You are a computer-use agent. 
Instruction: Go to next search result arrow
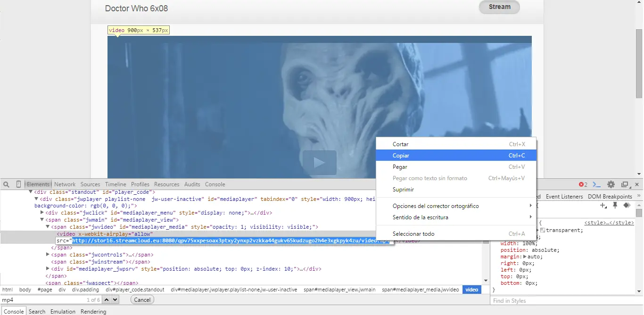(x=115, y=299)
